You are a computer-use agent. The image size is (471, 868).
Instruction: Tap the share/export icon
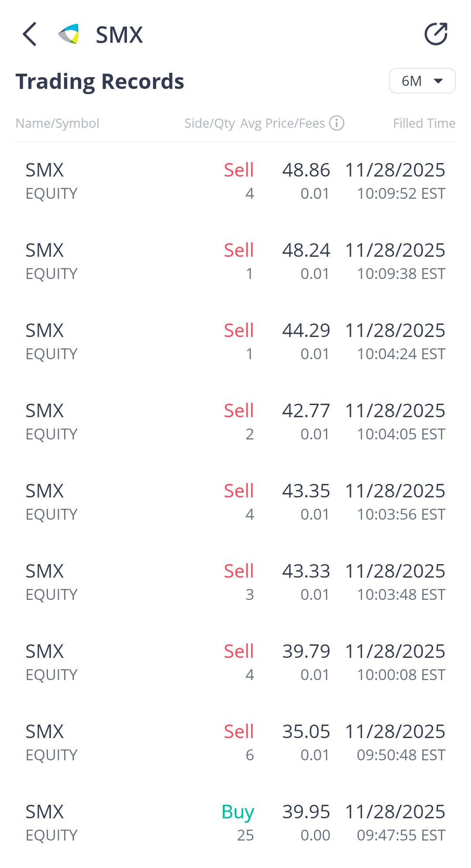tap(436, 34)
